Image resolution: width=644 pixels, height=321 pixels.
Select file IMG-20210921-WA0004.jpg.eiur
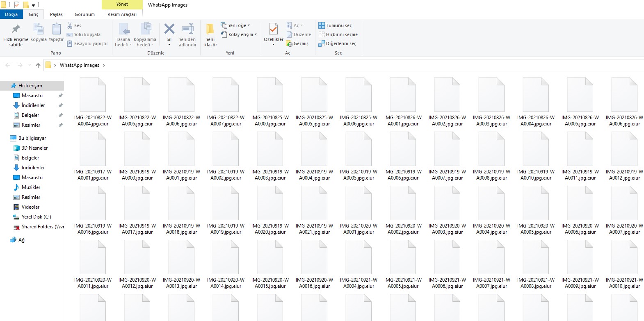point(359,264)
